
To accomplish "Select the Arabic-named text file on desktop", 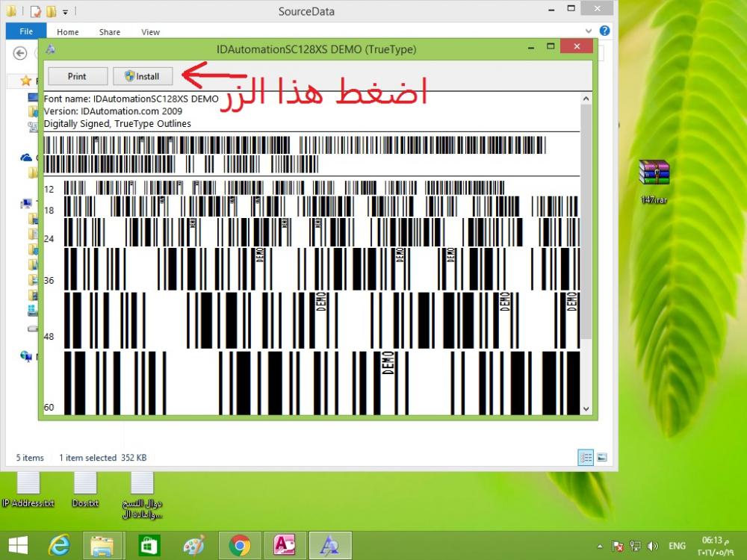I will click(x=142, y=495).
